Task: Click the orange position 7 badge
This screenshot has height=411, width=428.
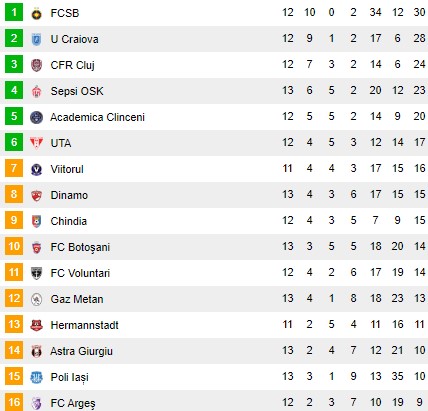Action: [14, 168]
